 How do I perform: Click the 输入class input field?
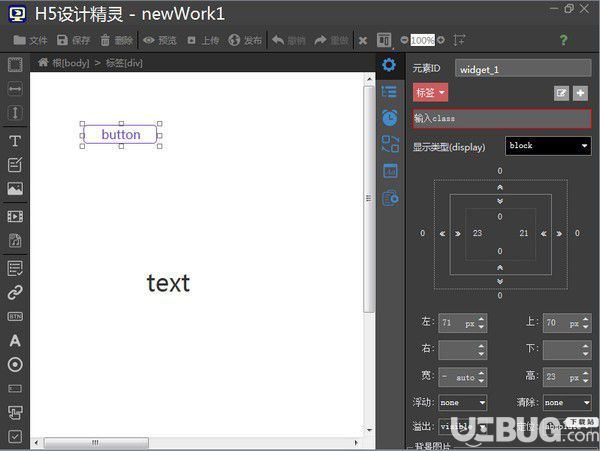tap(502, 119)
